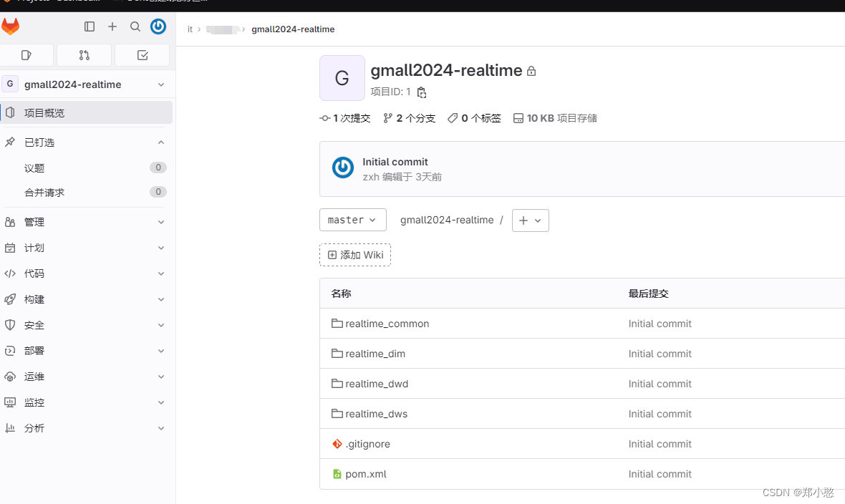Open the 安全 sidebar menu
The height and width of the screenshot is (504, 845).
click(86, 325)
